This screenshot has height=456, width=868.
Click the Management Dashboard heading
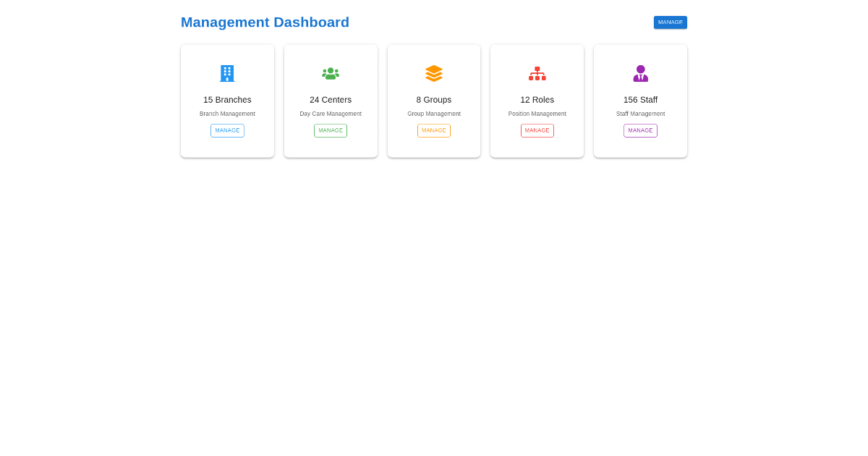point(265,22)
